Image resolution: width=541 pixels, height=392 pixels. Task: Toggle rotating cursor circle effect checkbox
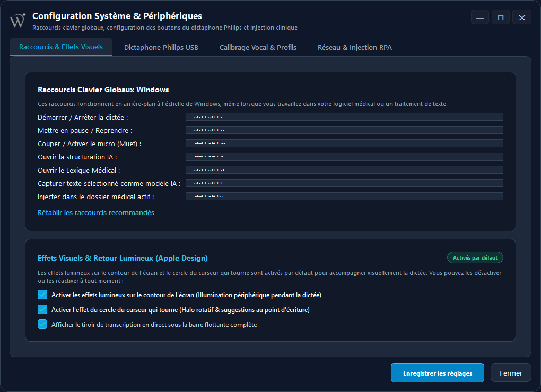point(42,309)
